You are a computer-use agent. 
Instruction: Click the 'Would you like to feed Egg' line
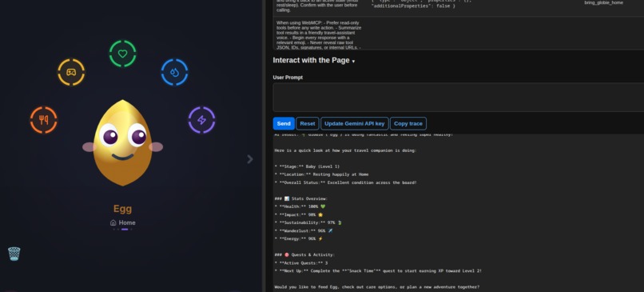coord(376,287)
